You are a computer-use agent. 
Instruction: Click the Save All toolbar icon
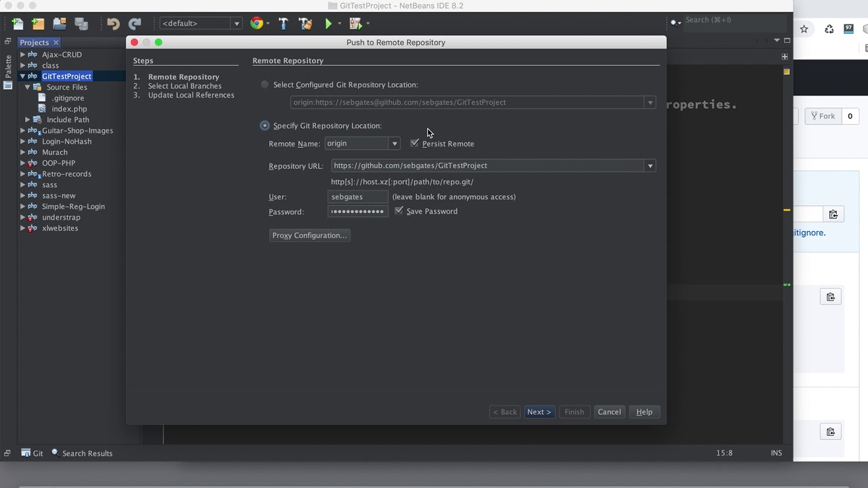pos(81,24)
